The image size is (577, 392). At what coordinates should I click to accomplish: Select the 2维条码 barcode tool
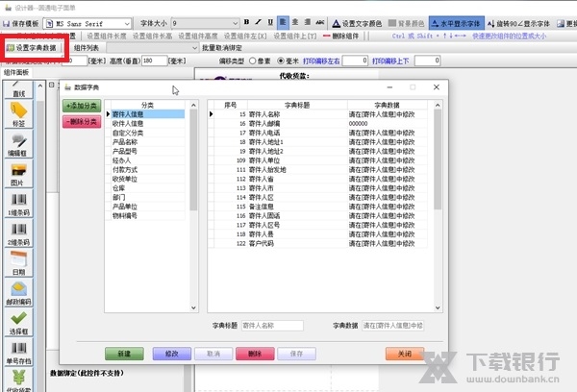(19, 233)
